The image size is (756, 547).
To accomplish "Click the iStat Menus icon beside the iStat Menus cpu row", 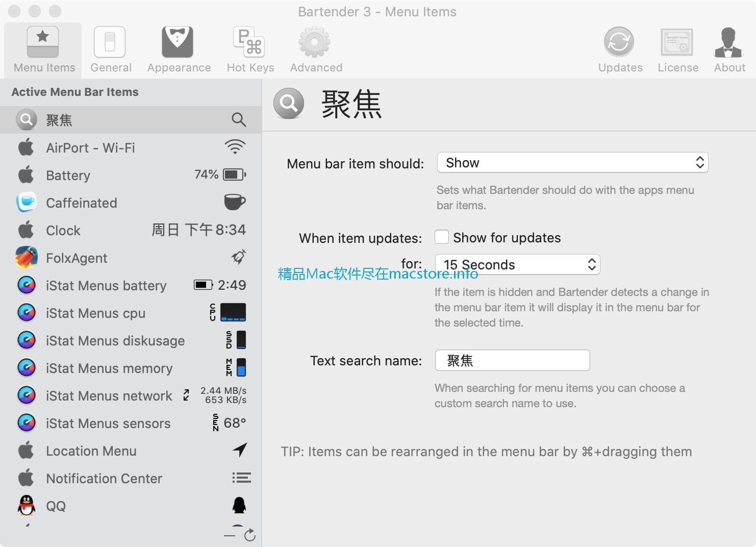I will 27,313.
